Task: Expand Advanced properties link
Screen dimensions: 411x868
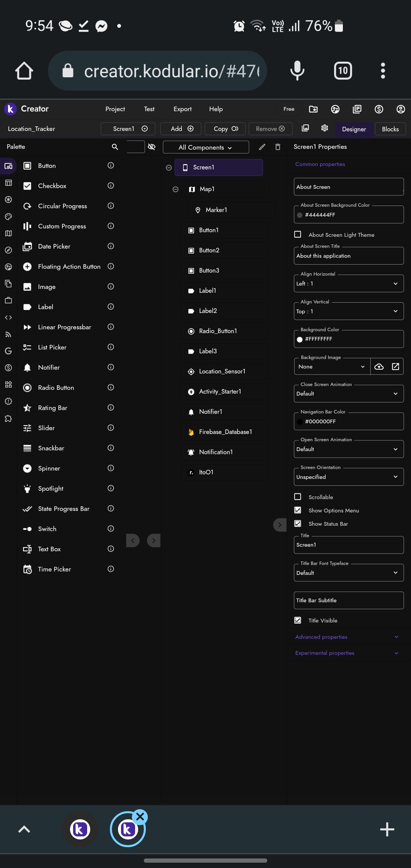Action: (x=321, y=637)
